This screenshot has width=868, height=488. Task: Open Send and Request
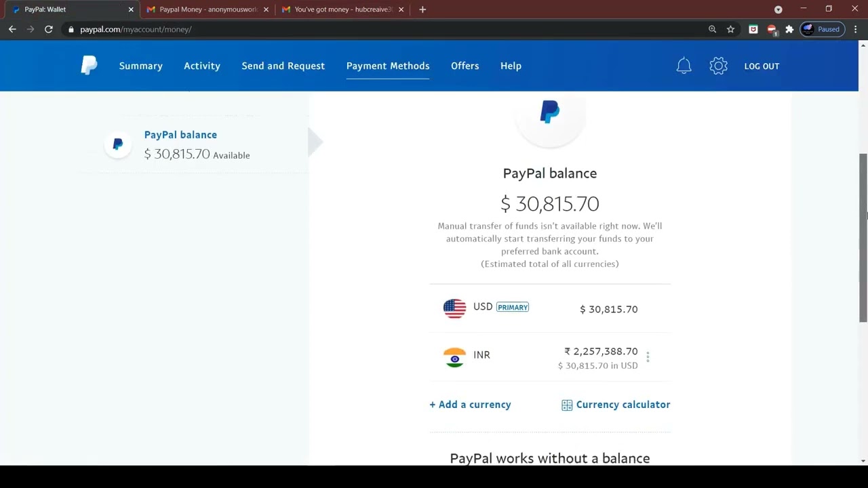click(x=283, y=66)
